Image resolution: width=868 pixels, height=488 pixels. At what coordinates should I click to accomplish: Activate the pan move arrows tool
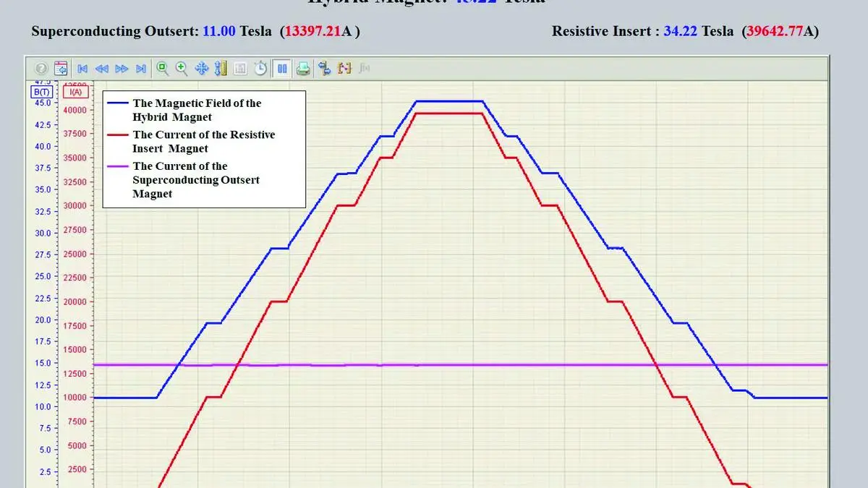(x=202, y=69)
